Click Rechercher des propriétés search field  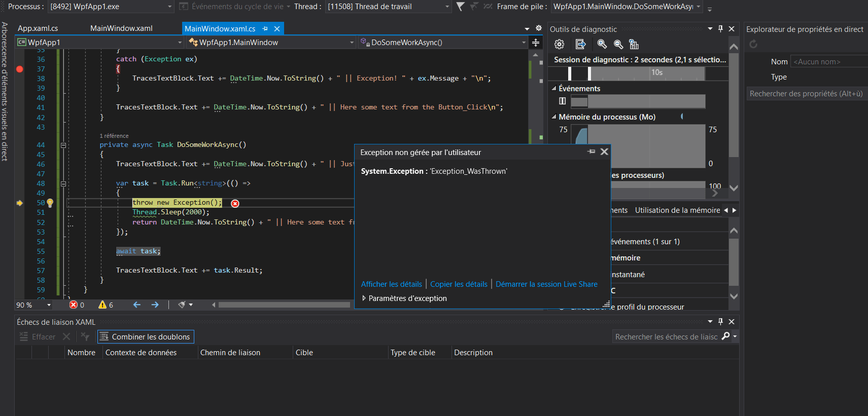[x=807, y=94]
